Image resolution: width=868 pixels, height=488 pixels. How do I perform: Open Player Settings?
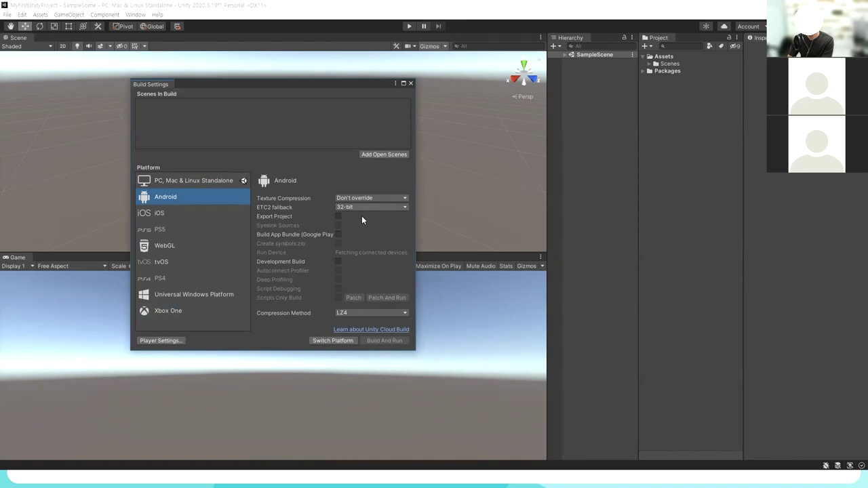click(x=161, y=341)
